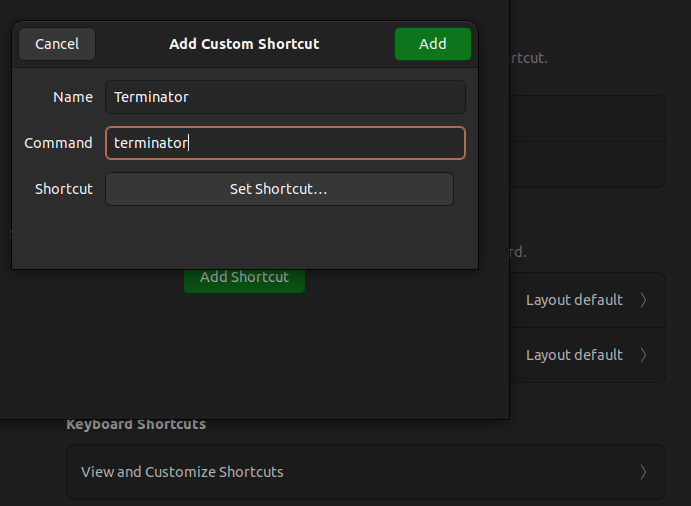This screenshot has width=691, height=506.
Task: Select the upper Layout default text
Action: (x=574, y=300)
